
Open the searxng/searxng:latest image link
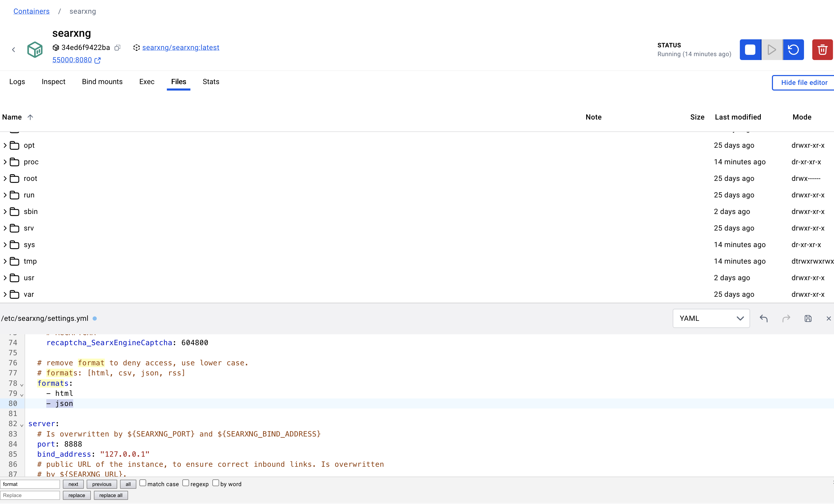click(180, 48)
